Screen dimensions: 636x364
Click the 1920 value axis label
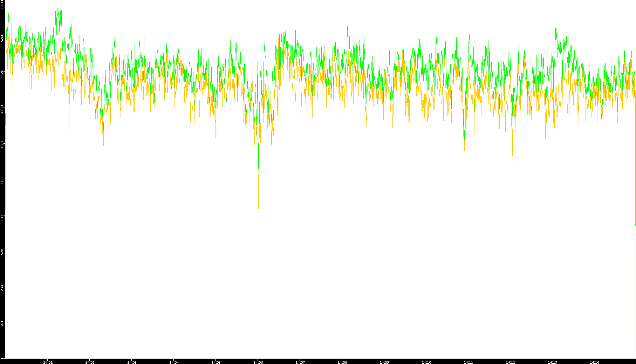click(x=2, y=253)
